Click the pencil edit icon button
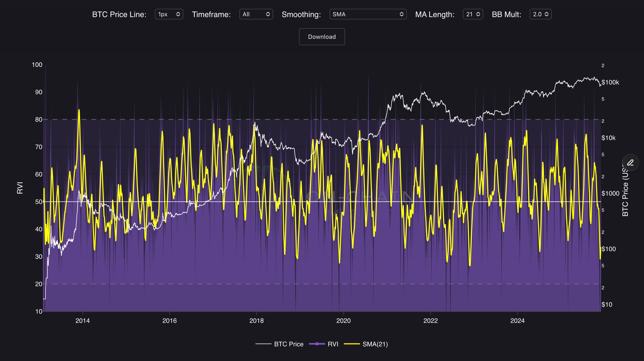 pyautogui.click(x=630, y=163)
